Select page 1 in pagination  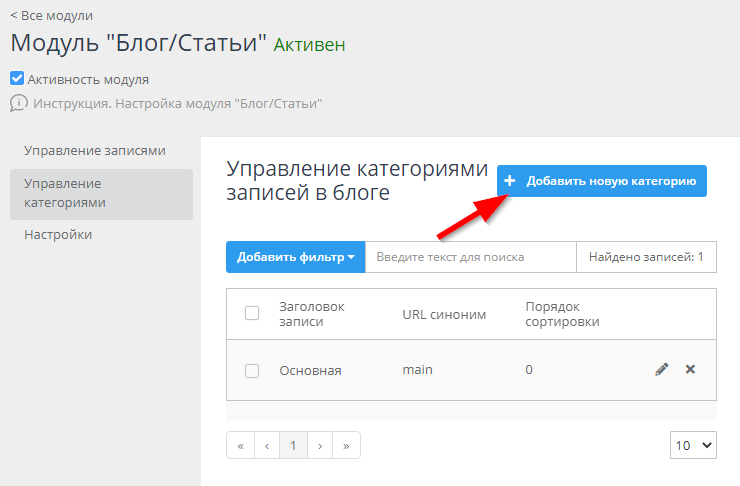pos(293,446)
